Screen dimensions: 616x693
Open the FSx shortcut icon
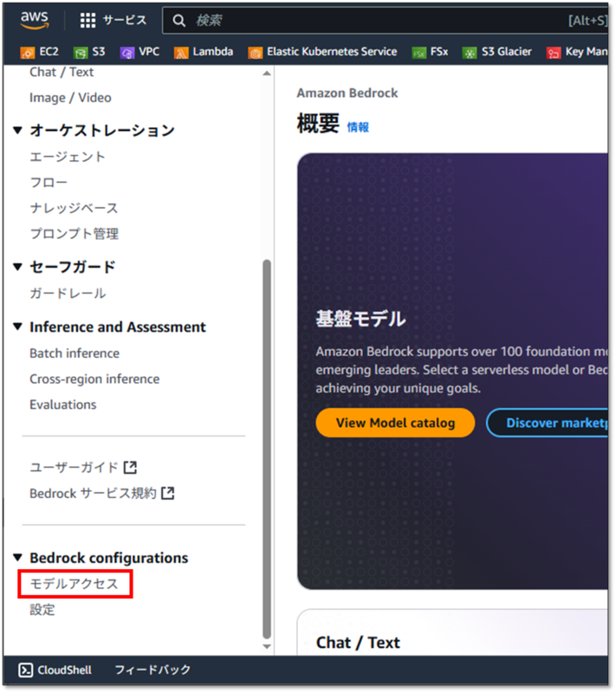[x=419, y=53]
